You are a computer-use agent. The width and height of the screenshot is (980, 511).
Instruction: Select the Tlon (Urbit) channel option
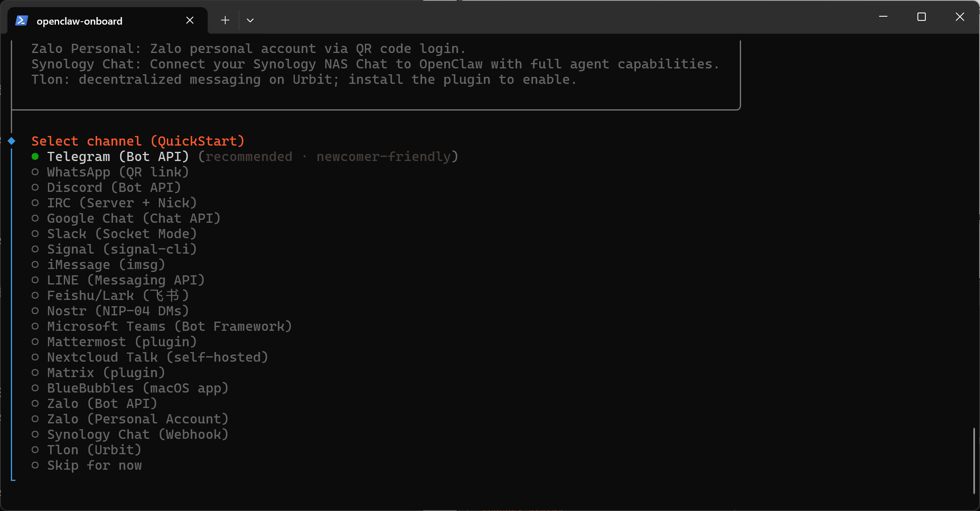tap(87, 450)
